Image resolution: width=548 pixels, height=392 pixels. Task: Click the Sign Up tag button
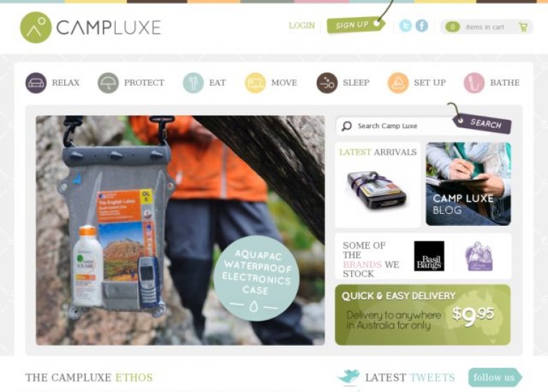(356, 25)
